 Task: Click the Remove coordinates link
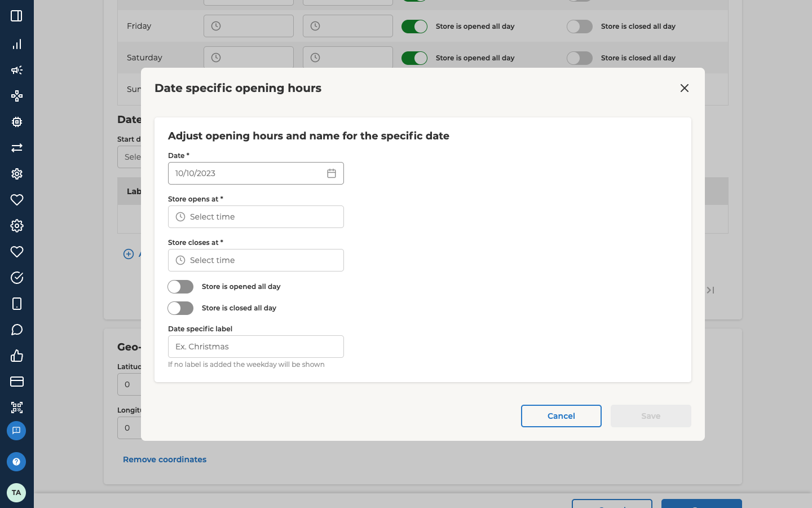165,459
